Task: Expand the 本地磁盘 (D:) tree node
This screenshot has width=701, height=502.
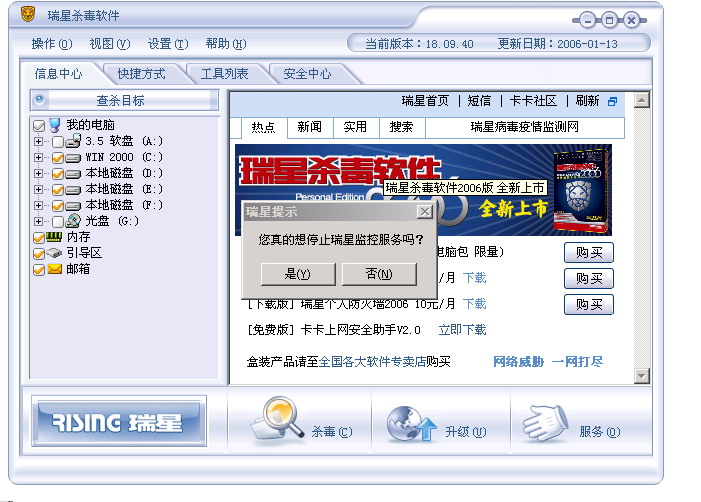Action: (x=38, y=173)
